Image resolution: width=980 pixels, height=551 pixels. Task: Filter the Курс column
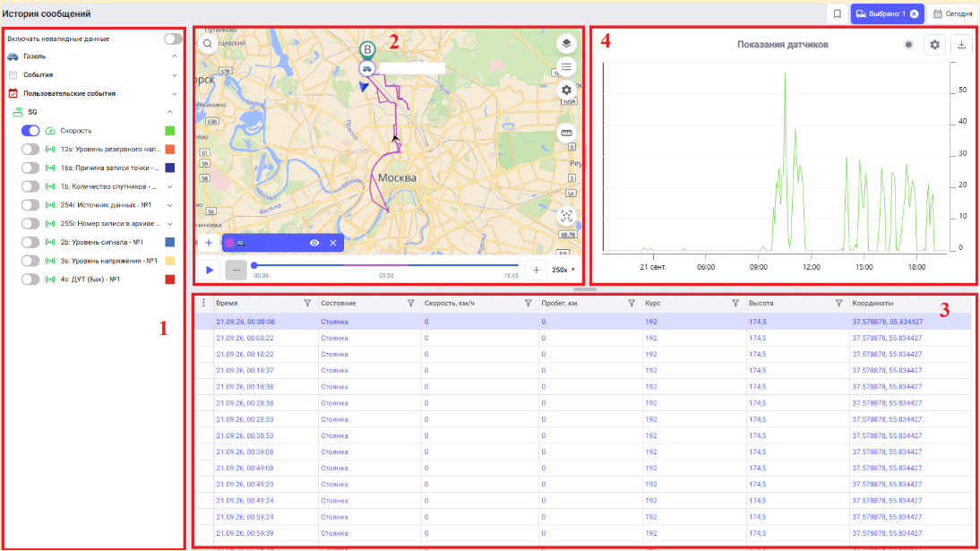[735, 304]
